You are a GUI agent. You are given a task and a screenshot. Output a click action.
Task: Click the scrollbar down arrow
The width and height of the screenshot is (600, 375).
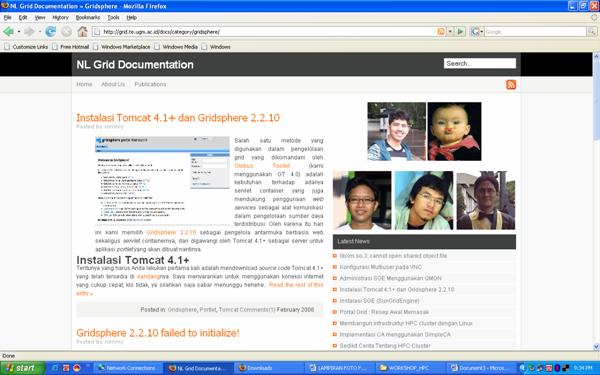click(x=596, y=347)
